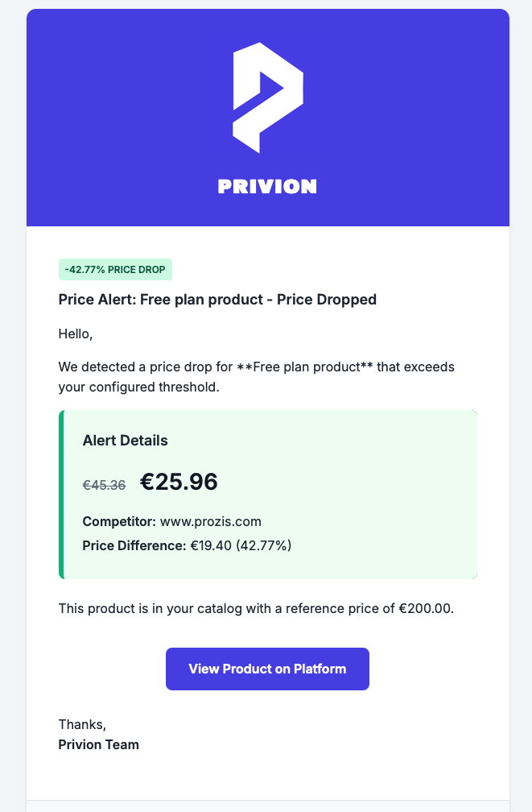Select the Hello greeting line
Viewport: 532px width, 812px height.
click(74, 333)
